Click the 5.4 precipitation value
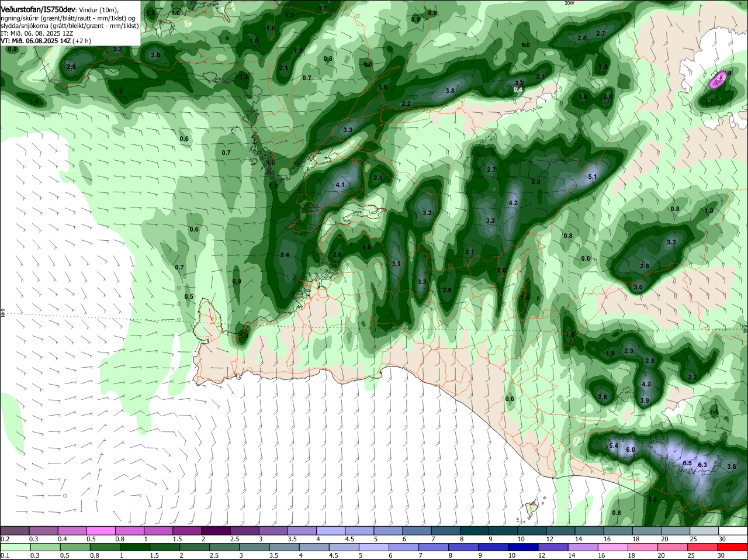Viewport: 748px width, 560px height. pos(614,445)
